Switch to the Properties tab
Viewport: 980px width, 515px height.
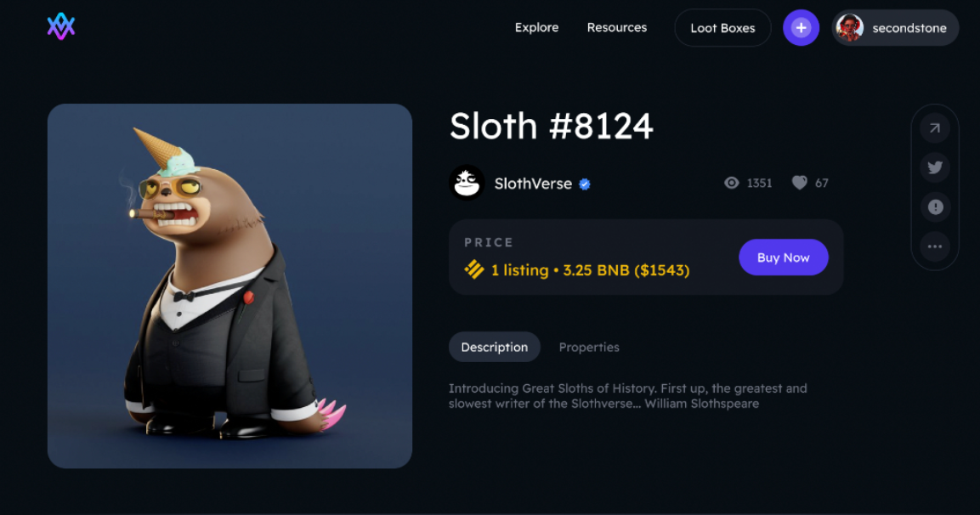click(x=589, y=347)
